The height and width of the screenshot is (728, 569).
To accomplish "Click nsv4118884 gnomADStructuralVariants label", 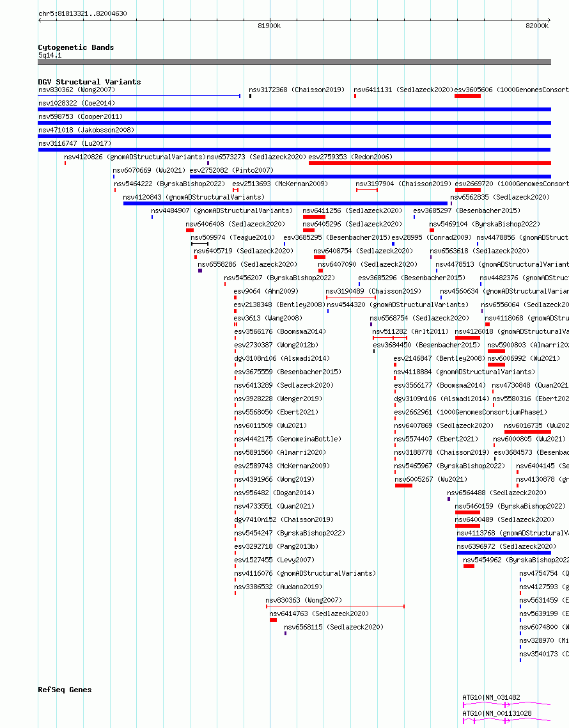I will point(464,372).
